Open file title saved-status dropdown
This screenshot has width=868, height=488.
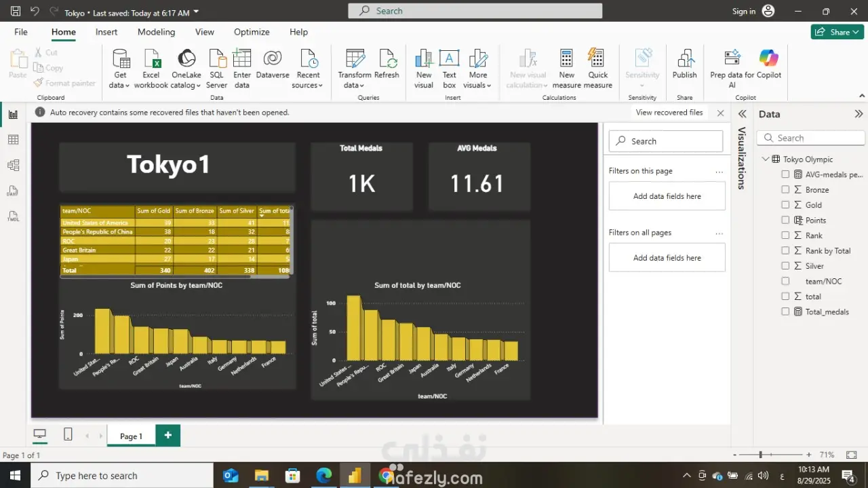pos(197,12)
